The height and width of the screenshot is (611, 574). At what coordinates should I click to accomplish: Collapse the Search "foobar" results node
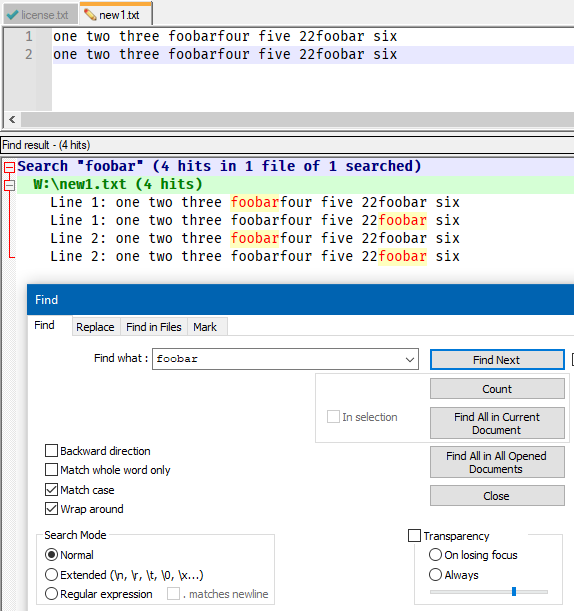pyautogui.click(x=9, y=168)
